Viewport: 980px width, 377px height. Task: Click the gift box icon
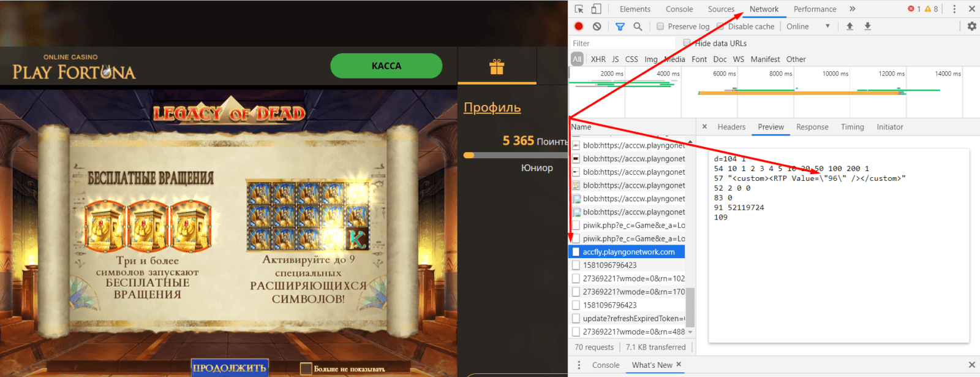tap(497, 67)
